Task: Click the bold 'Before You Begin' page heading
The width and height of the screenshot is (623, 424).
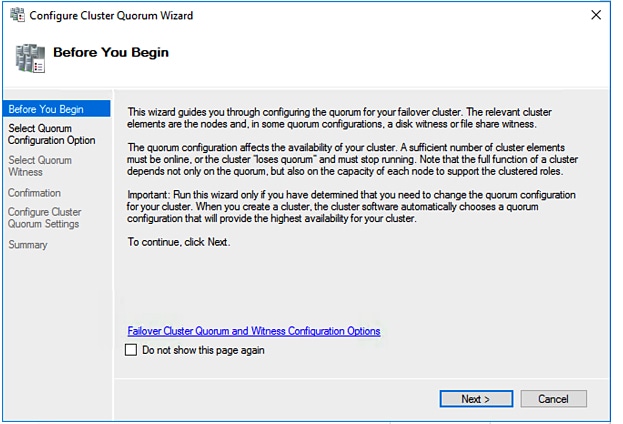Action: [x=110, y=52]
